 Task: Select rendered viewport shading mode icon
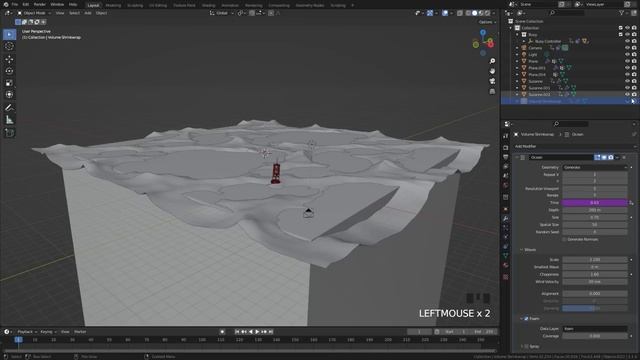tap(487, 13)
